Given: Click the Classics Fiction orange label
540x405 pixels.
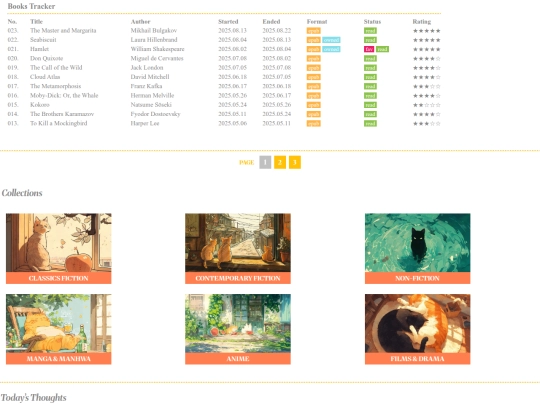Looking at the screenshot, I should (59, 278).
